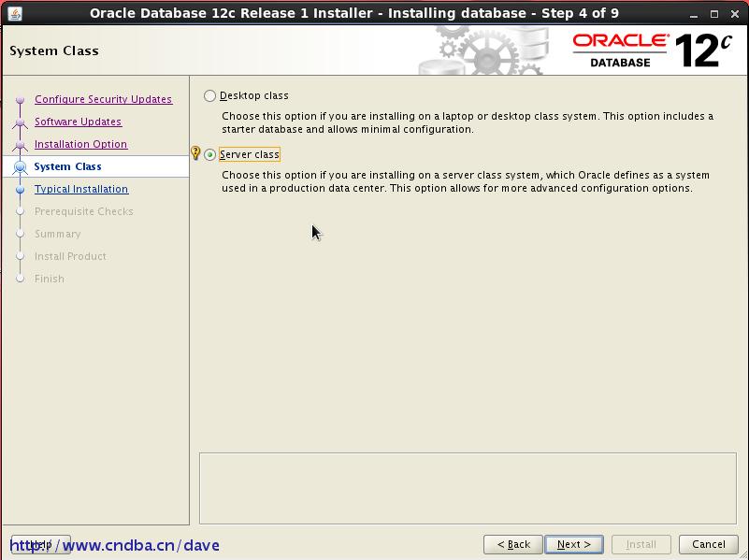Click the Summary step label
The image size is (749, 560).
(57, 234)
